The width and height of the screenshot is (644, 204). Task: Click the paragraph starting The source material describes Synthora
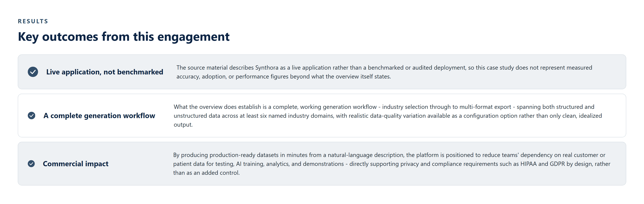tap(384, 72)
